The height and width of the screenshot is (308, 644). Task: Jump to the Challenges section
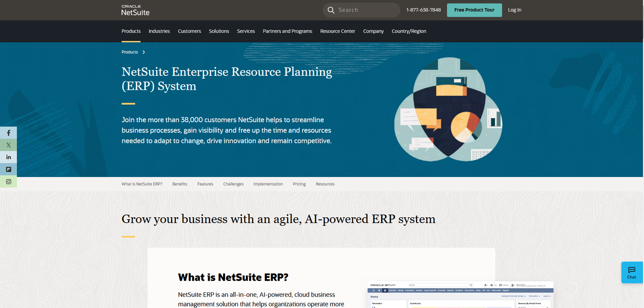tap(233, 184)
